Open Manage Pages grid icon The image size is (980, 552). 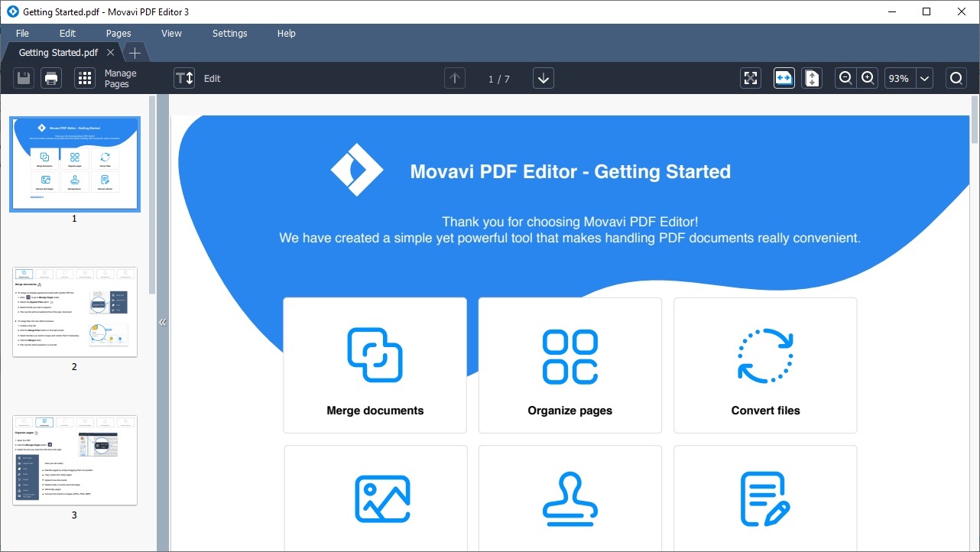coord(85,78)
